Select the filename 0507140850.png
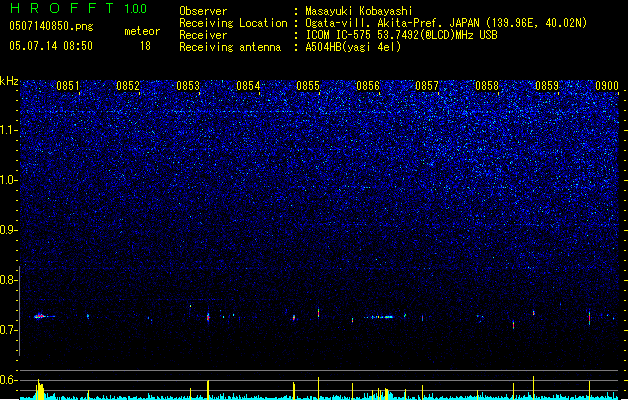 coord(51,26)
